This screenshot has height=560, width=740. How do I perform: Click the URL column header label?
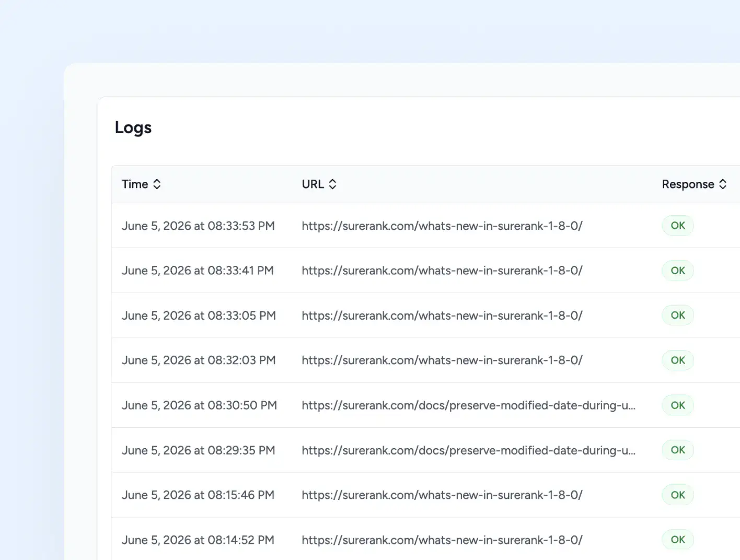point(313,184)
